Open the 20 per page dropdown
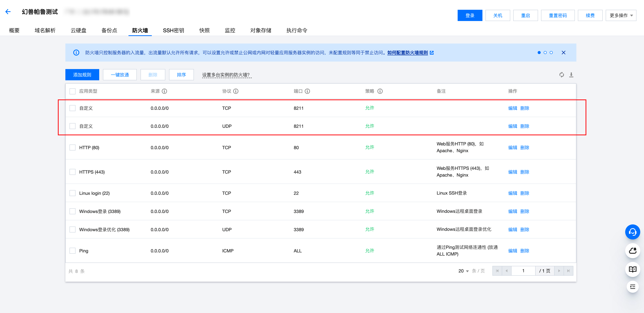The width and height of the screenshot is (644, 313). pyautogui.click(x=463, y=271)
